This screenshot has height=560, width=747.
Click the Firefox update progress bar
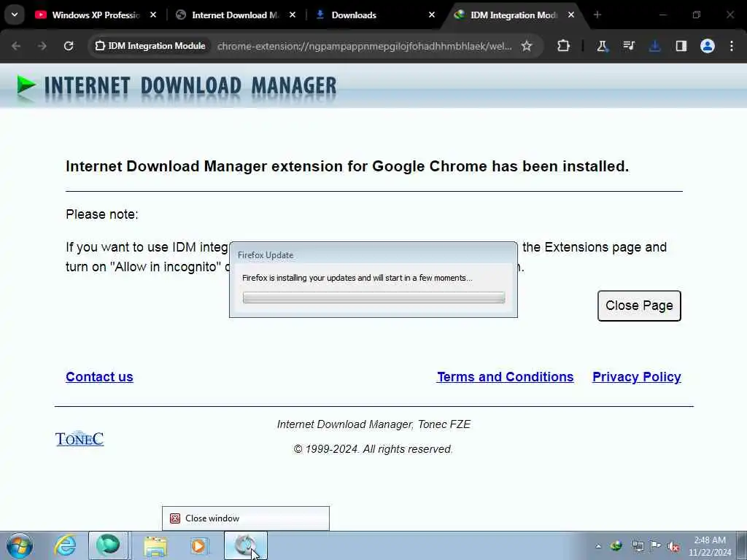(x=373, y=297)
